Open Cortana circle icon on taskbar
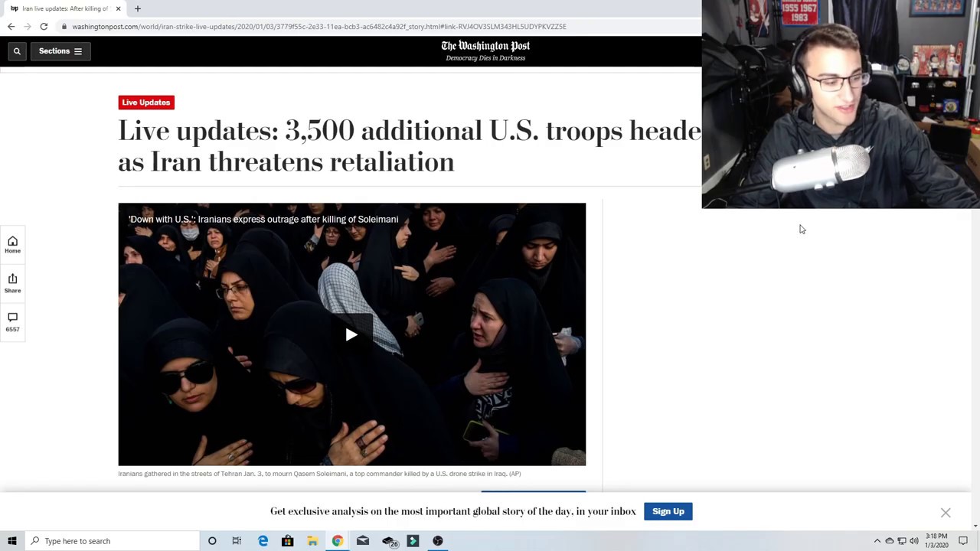The width and height of the screenshot is (980, 551). tap(212, 541)
